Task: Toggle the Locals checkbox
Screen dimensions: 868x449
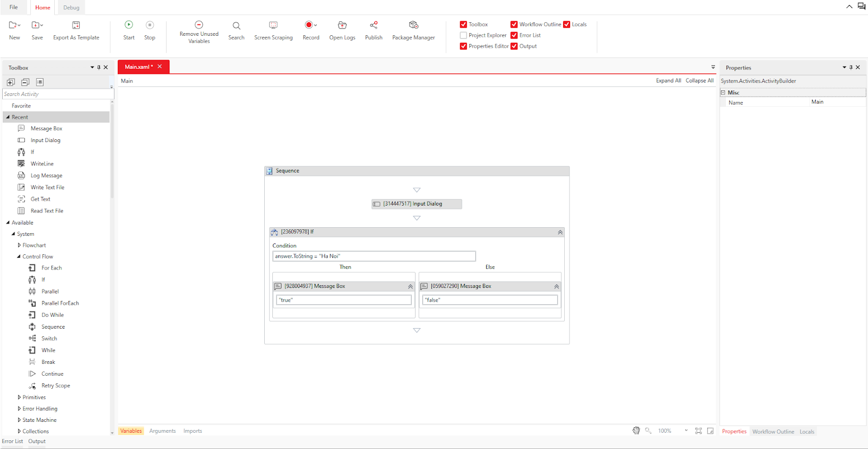Action: click(x=566, y=24)
